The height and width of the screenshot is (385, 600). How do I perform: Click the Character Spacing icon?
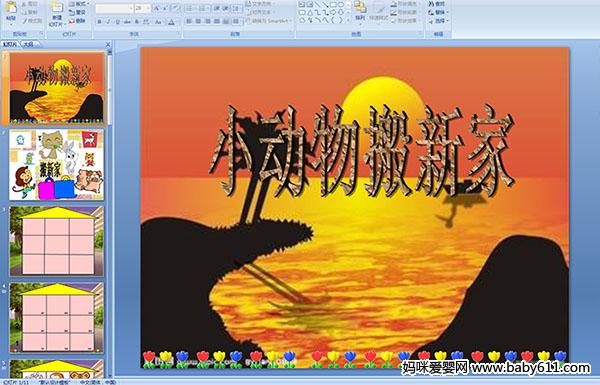coord(146,22)
